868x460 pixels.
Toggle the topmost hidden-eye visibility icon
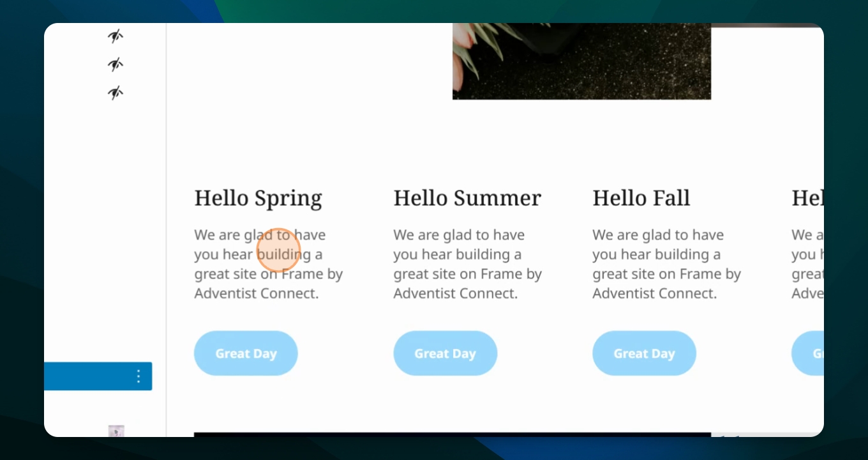[115, 36]
